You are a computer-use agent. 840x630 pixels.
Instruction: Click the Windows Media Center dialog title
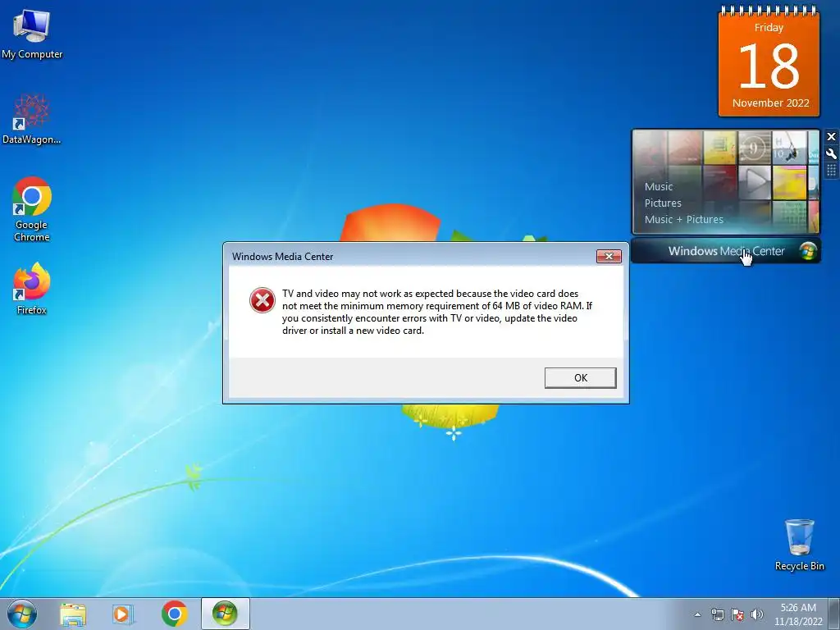click(x=282, y=257)
